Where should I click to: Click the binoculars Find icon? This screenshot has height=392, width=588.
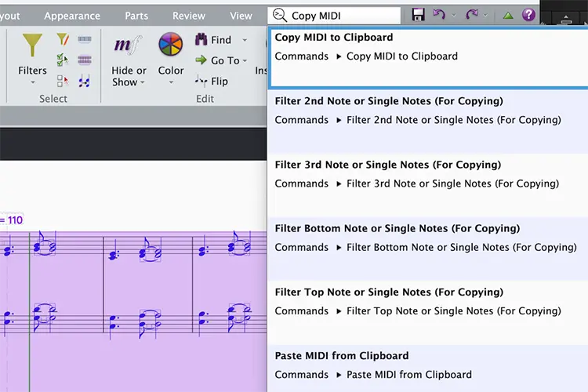click(201, 39)
